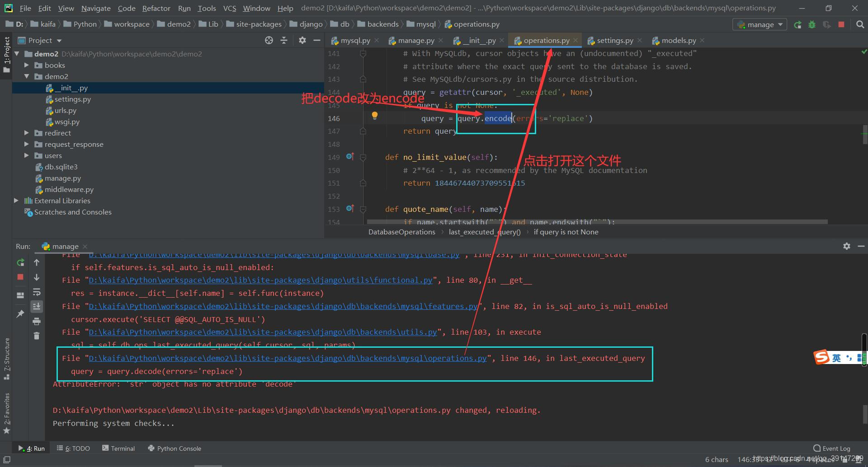Toggle the 2: Favorites side tab

click(x=6, y=413)
